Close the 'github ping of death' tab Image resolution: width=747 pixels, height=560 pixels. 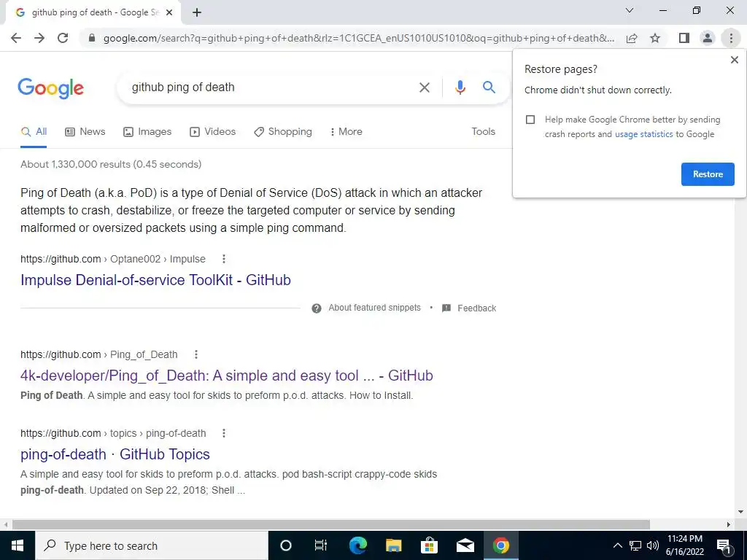(x=169, y=13)
